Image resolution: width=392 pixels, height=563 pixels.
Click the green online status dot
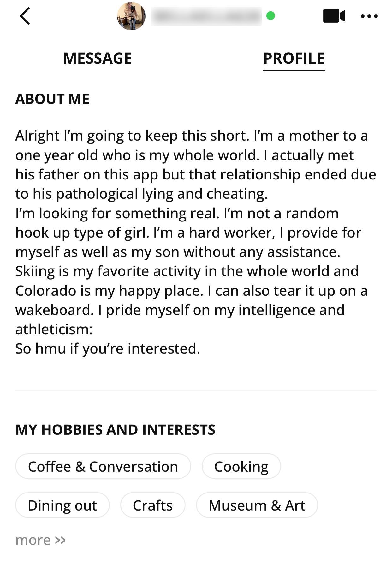coord(270,16)
